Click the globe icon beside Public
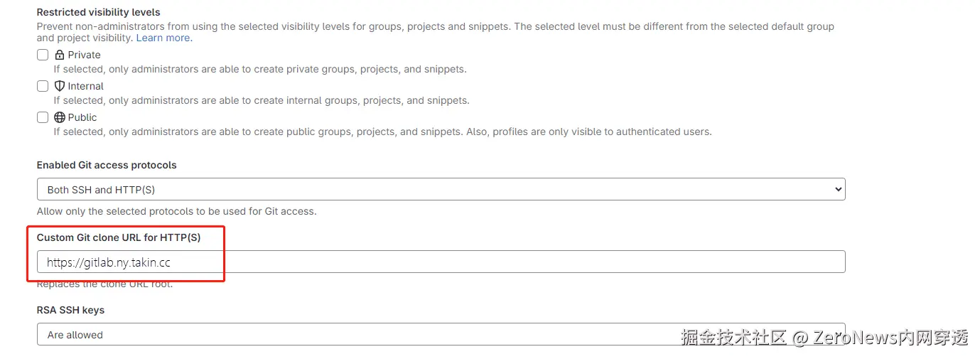 click(x=60, y=117)
